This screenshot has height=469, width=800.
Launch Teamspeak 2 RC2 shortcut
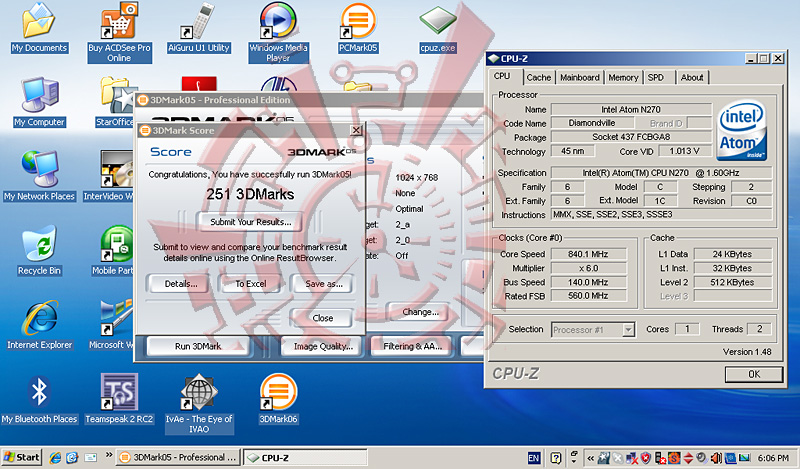pos(119,399)
